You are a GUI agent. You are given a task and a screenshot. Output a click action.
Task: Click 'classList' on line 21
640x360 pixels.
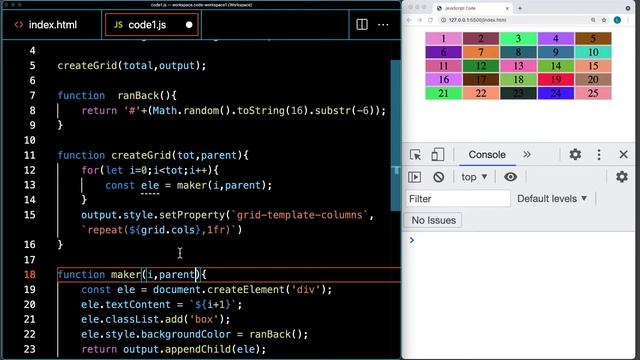132,320
